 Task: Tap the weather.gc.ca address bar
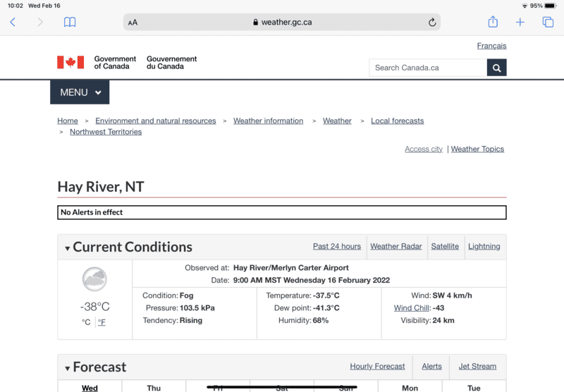point(282,23)
